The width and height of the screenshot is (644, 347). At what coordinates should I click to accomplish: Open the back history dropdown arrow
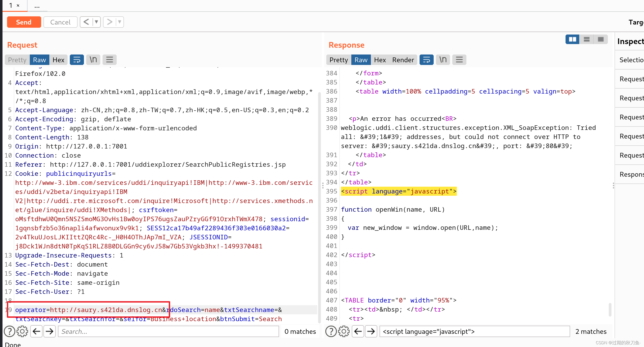(96, 22)
